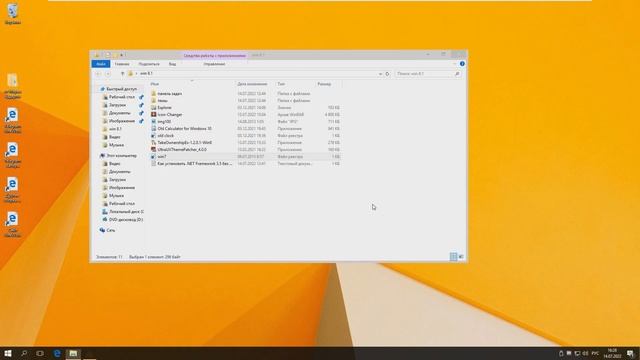Select the img100 image file
This screenshot has width=640, height=360.
164,122
